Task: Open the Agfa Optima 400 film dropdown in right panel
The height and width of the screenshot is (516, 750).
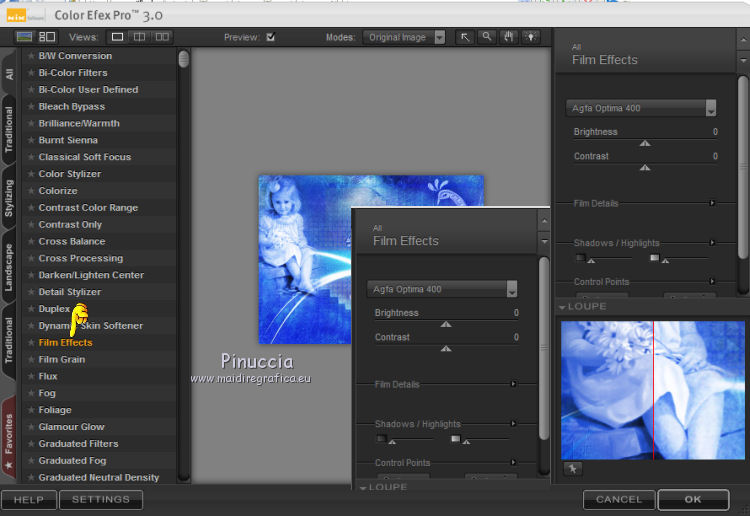Action: (x=640, y=108)
